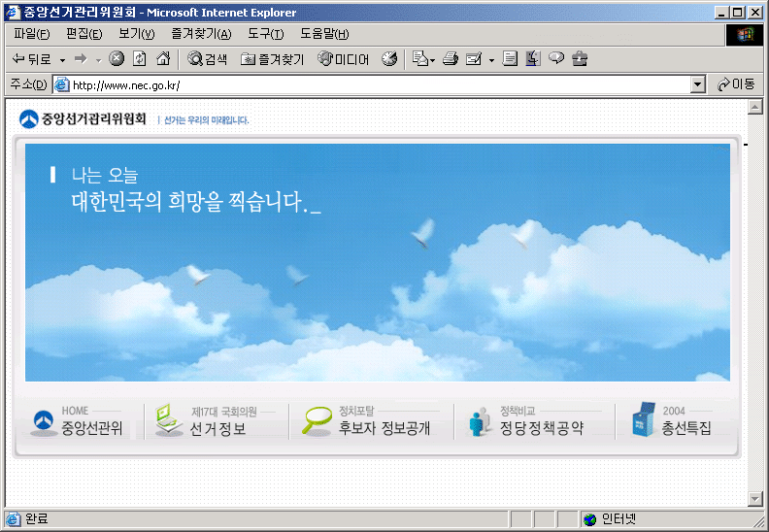Expand the Edit button dropdown arrow
The width and height of the screenshot is (769, 532).
click(491, 60)
